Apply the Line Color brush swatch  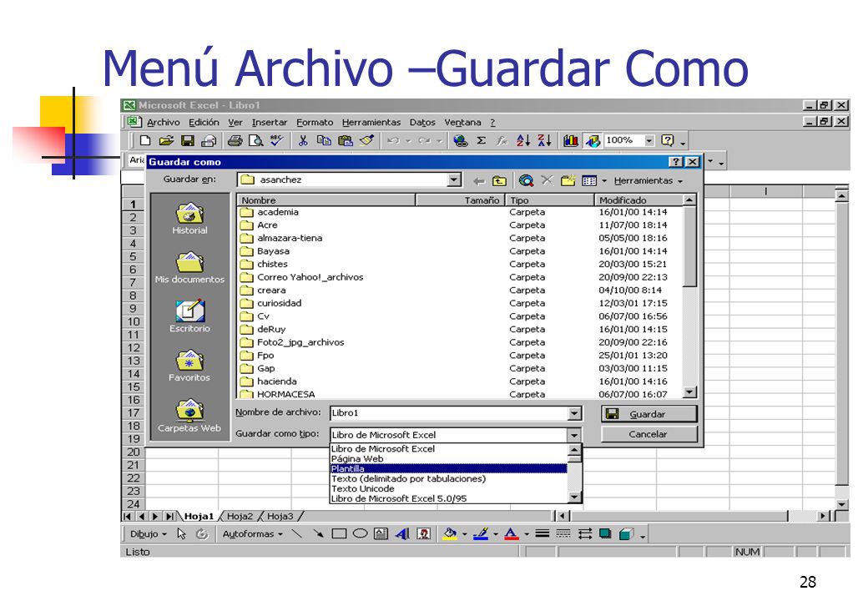click(x=481, y=533)
